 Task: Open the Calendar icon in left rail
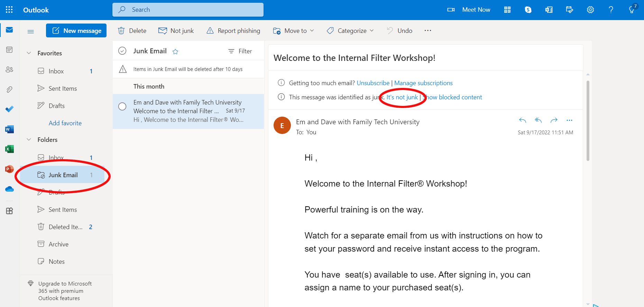(x=9, y=50)
